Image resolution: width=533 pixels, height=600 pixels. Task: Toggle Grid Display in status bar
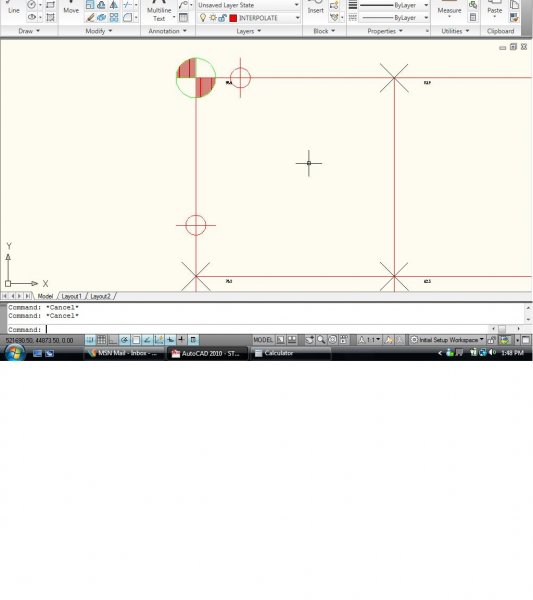[x=101, y=339]
